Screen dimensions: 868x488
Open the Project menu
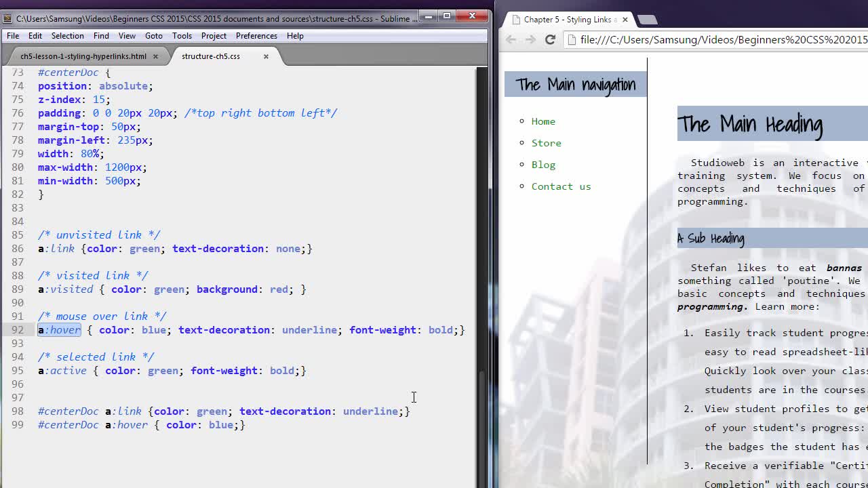coord(214,36)
